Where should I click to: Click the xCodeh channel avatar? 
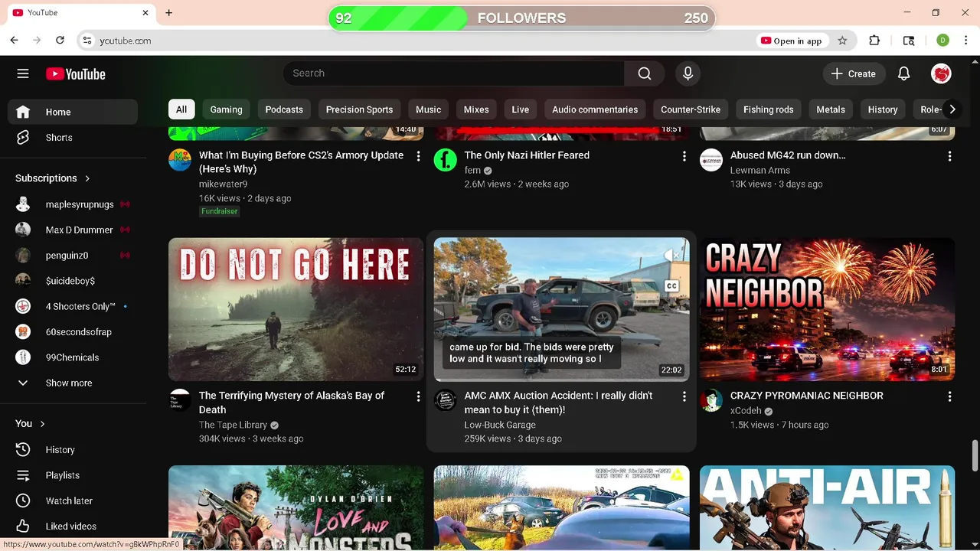tap(711, 400)
